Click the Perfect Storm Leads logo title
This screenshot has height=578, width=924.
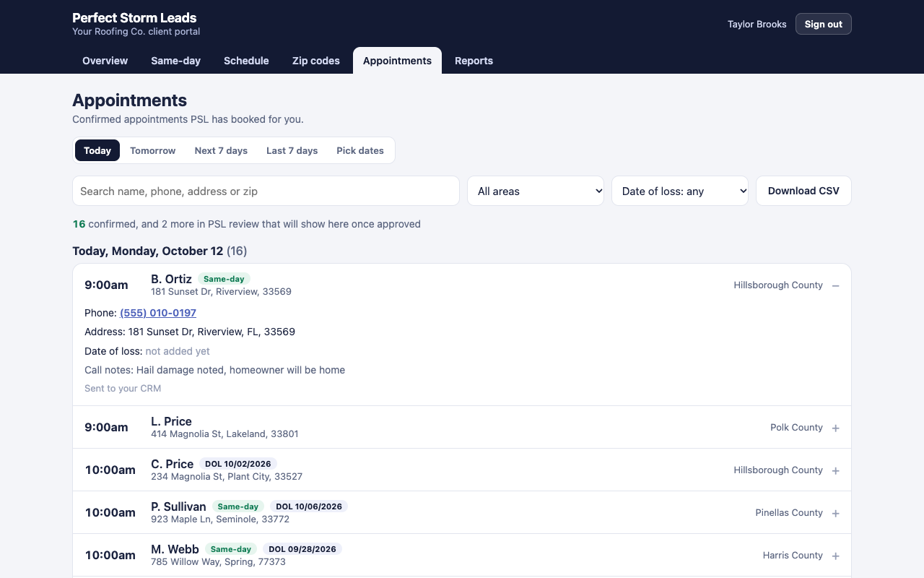(134, 17)
